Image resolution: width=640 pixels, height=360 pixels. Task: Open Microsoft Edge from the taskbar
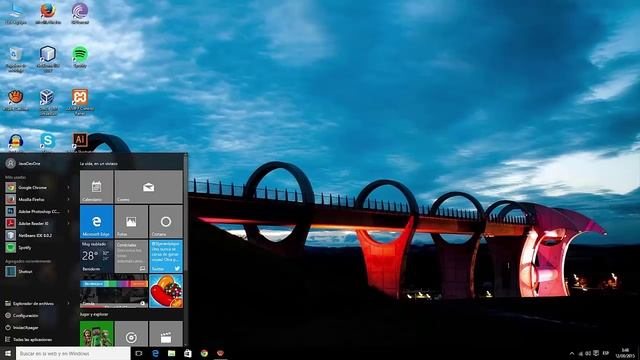(155, 353)
